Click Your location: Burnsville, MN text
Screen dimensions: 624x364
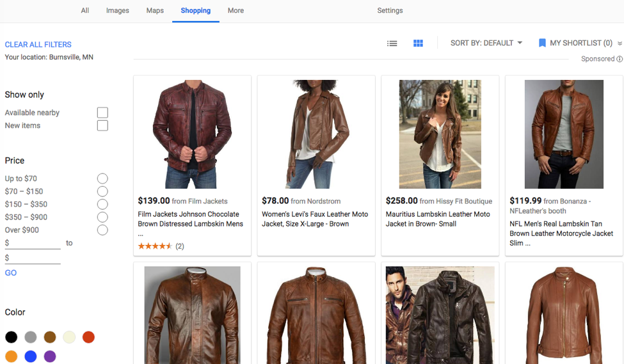[49, 58]
